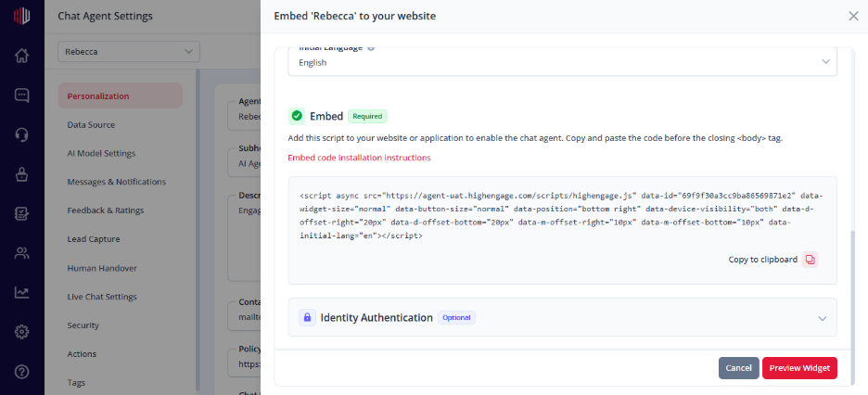868x395 pixels.
Task: Open the users contacts sidebar icon
Action: click(21, 253)
